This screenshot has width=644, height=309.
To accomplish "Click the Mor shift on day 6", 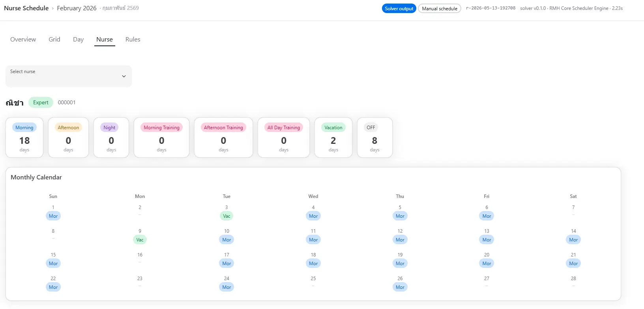I will tap(487, 216).
